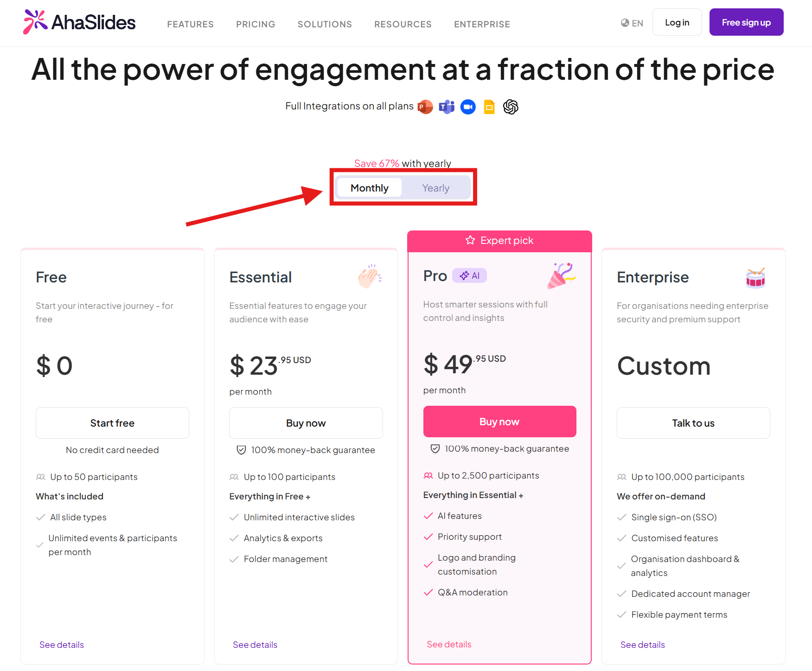The image size is (812, 671).
Task: Expand See details under Essential plan
Action: click(x=255, y=645)
